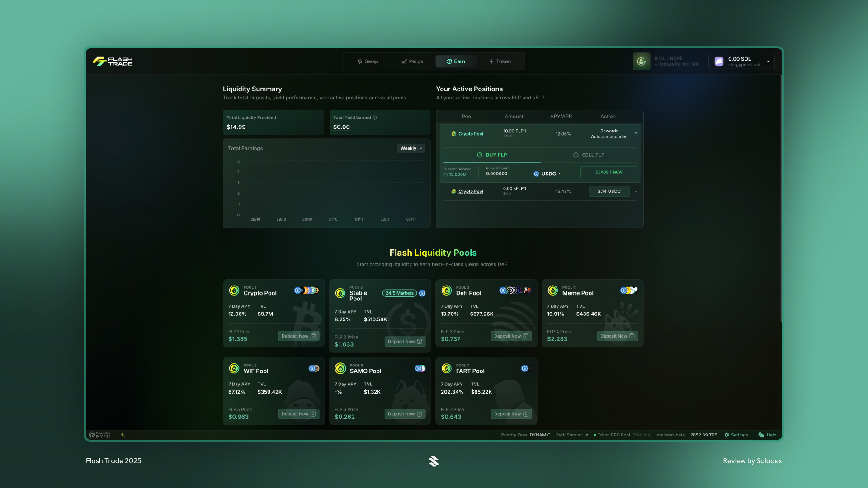Switch to the SELL FLP tab
Image resolution: width=868 pixels, height=488 pixels.
point(589,155)
